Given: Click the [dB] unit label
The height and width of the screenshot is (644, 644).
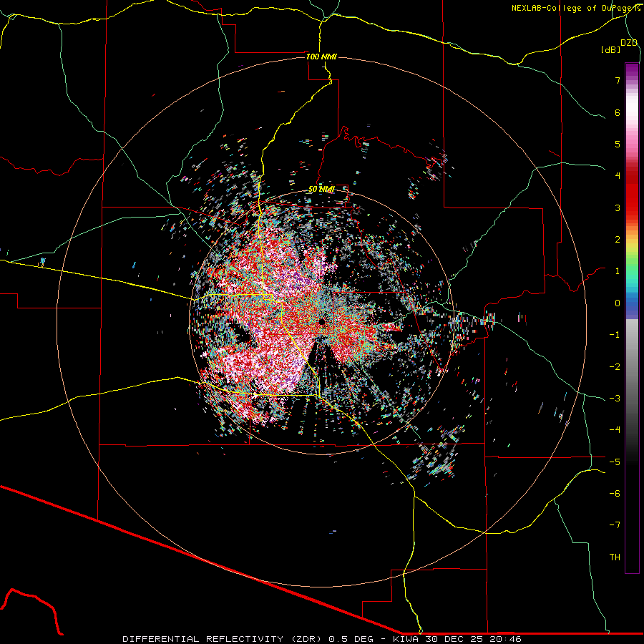Looking at the screenshot, I should point(610,49).
